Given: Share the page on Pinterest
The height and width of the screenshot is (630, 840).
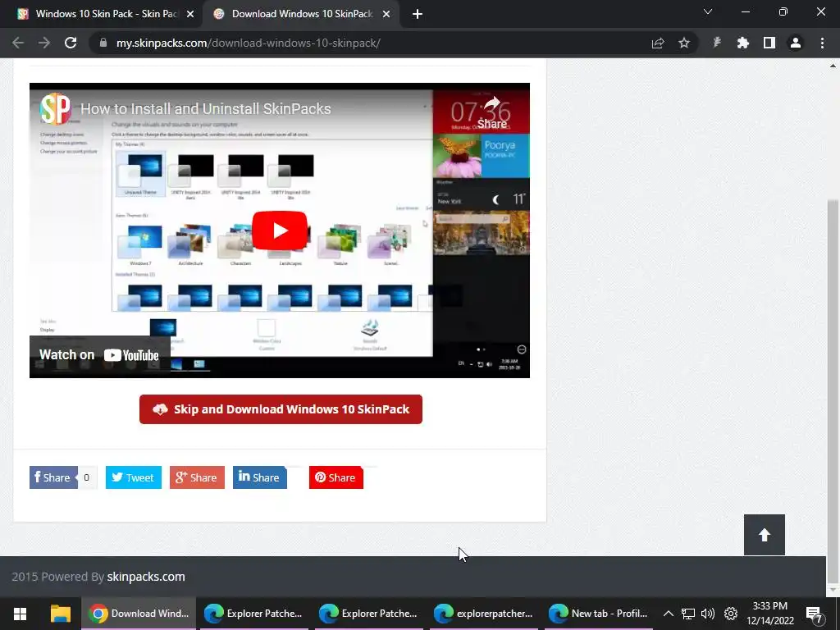Looking at the screenshot, I should 336,477.
